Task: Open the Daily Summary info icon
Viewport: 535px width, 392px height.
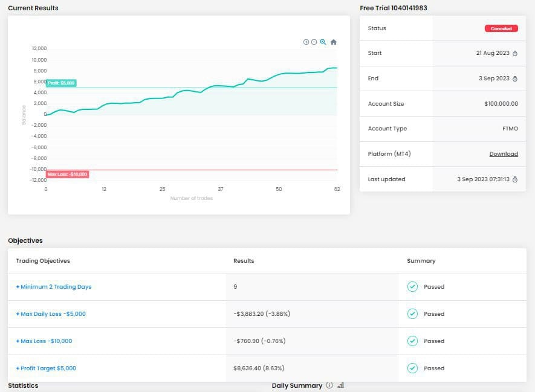Action: (x=329, y=385)
